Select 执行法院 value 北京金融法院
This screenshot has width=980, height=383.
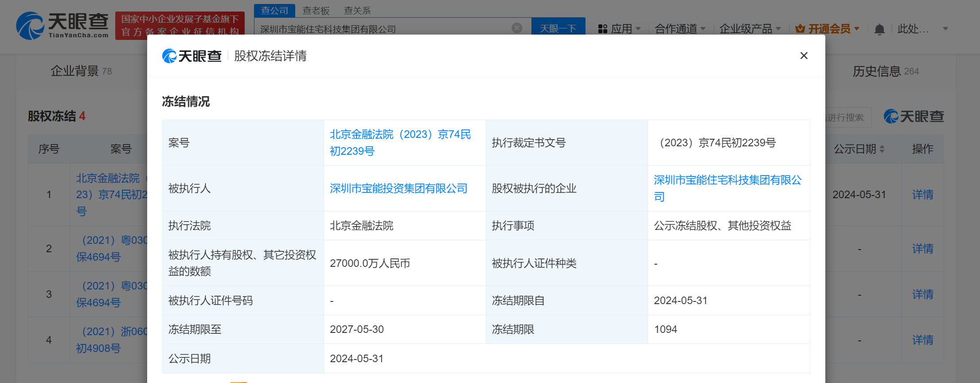tap(361, 226)
